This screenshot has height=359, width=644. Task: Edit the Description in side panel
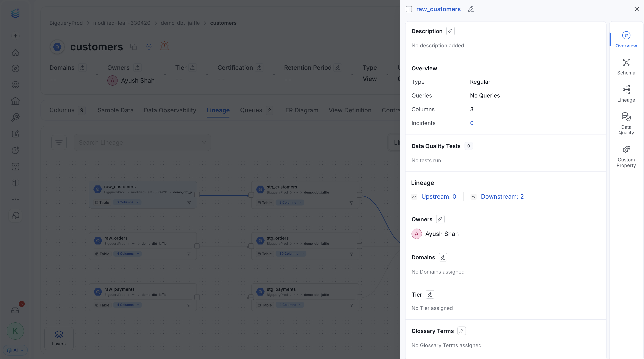pos(450,31)
